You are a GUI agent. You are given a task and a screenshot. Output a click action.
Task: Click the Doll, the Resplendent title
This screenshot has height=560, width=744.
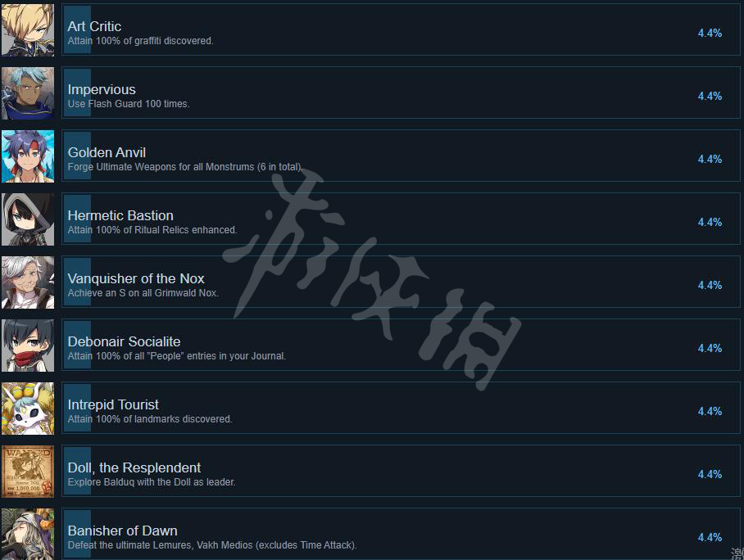click(x=134, y=468)
